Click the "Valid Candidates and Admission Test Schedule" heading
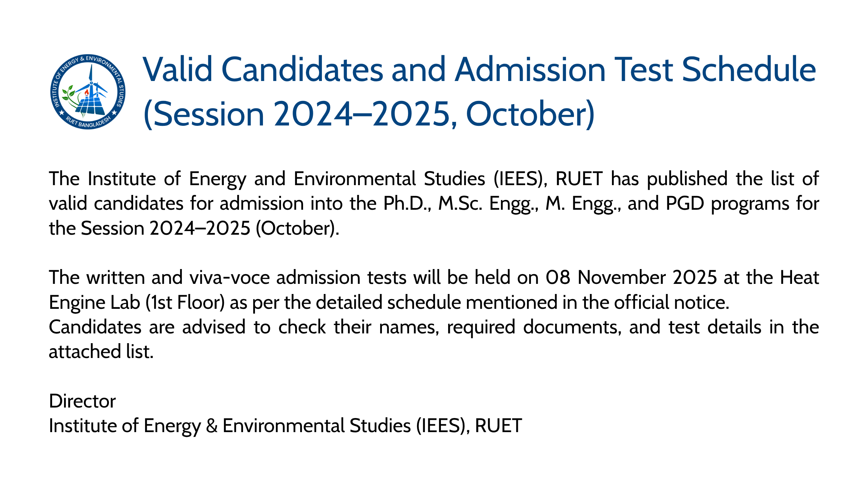Screen dimensions: 868x486 coord(479,69)
